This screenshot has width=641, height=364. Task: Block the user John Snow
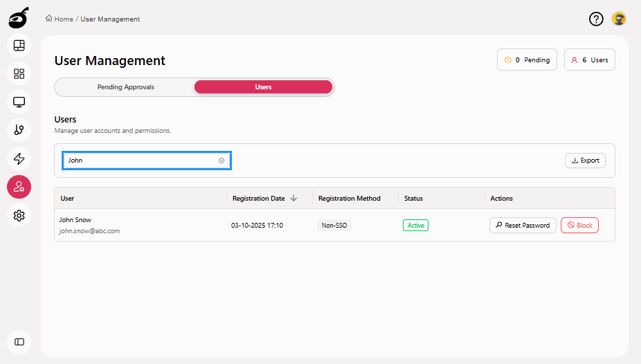[579, 225]
